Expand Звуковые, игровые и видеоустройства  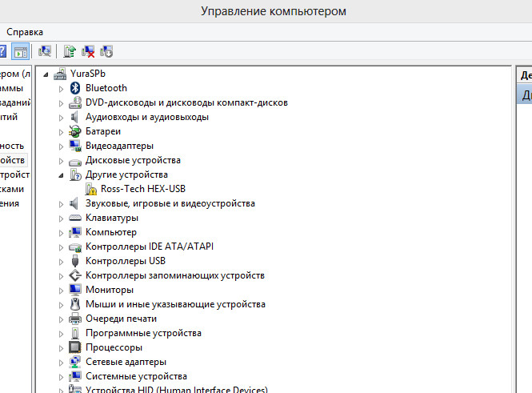[x=61, y=204]
